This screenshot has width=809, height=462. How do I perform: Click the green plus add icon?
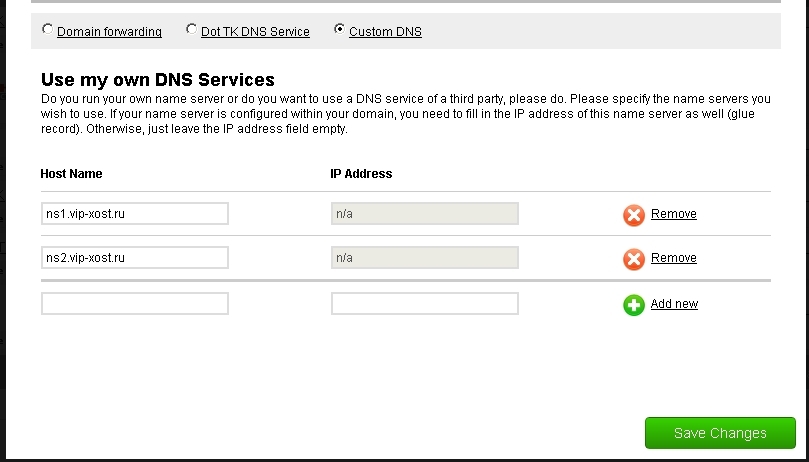[x=633, y=305]
